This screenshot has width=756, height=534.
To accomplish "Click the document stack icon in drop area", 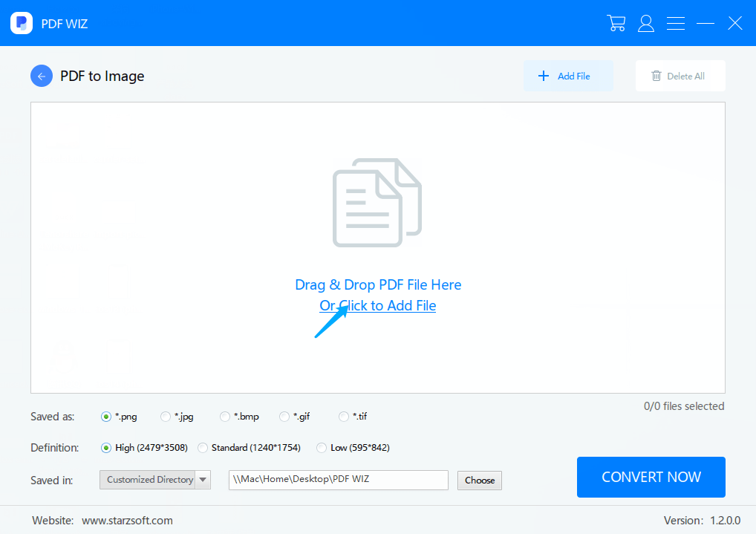I will click(x=377, y=202).
